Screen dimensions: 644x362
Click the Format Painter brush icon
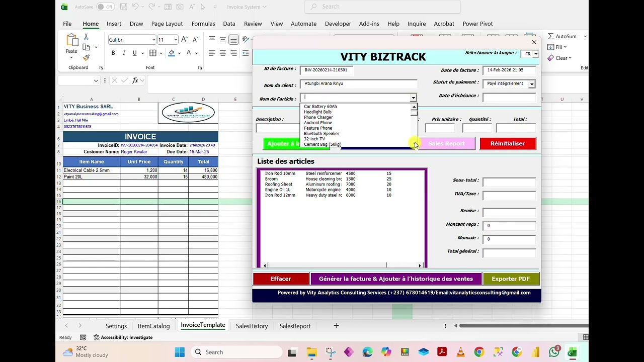(x=86, y=58)
